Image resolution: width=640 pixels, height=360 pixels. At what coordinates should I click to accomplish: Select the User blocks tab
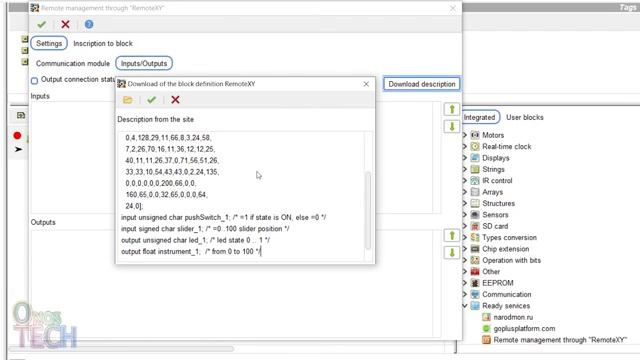[x=525, y=118]
